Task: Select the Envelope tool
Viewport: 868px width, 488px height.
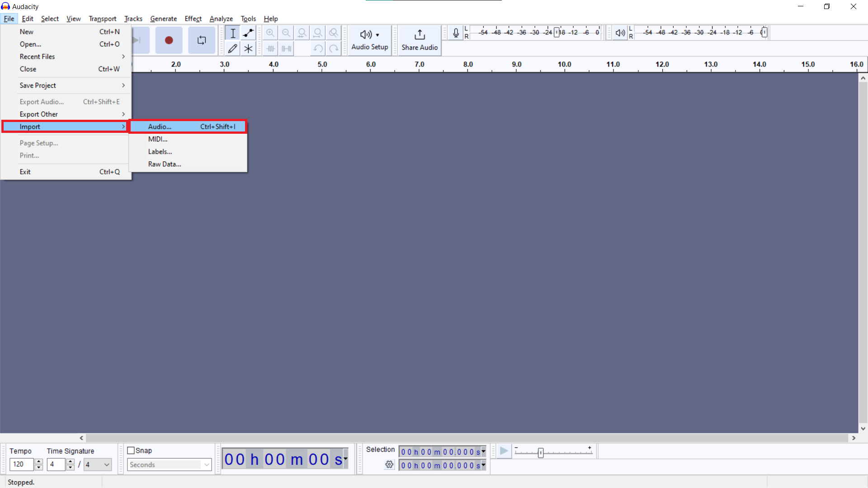Action: [248, 33]
